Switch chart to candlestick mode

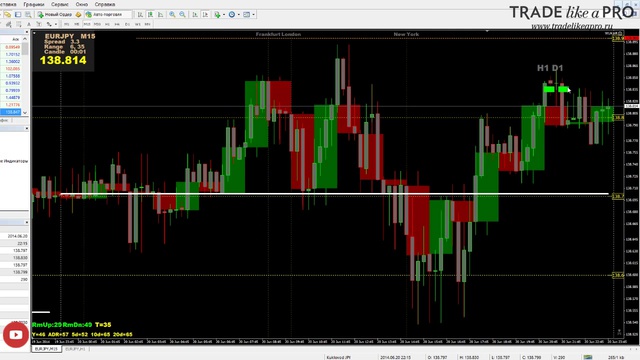(x=151, y=14)
